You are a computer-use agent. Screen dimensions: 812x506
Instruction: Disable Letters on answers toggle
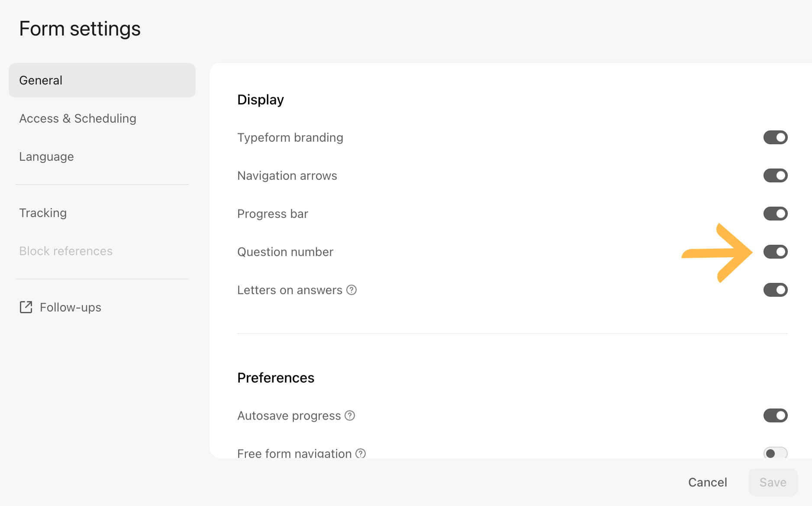tap(775, 290)
